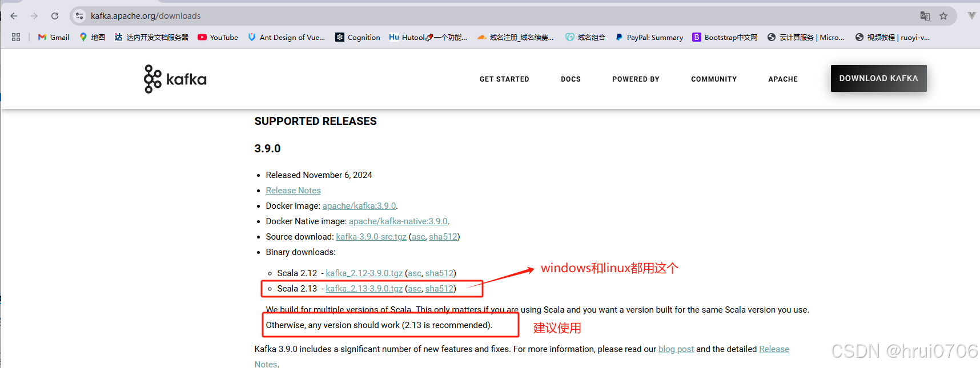Open the Bootstrap中文网 bookmark

[x=725, y=37]
